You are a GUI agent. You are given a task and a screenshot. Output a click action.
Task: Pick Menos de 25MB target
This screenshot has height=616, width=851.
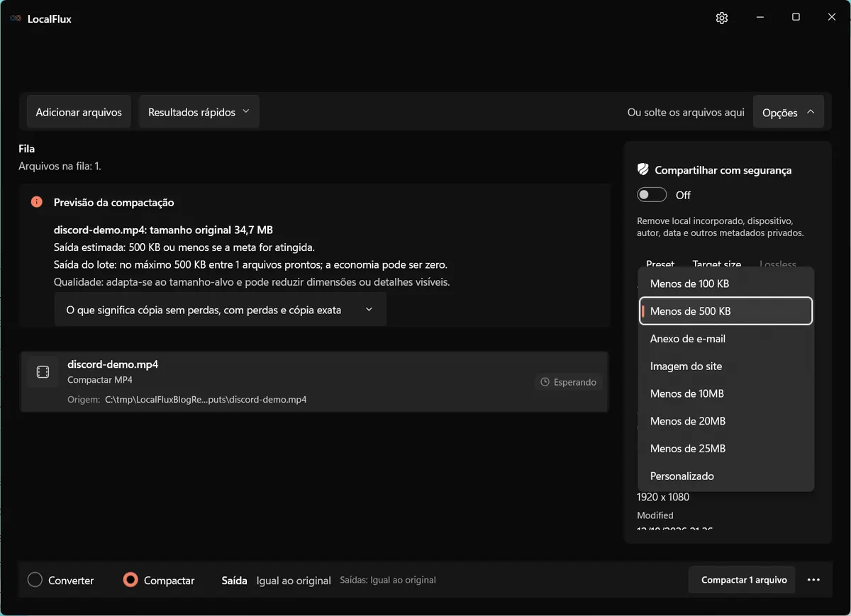(725, 449)
